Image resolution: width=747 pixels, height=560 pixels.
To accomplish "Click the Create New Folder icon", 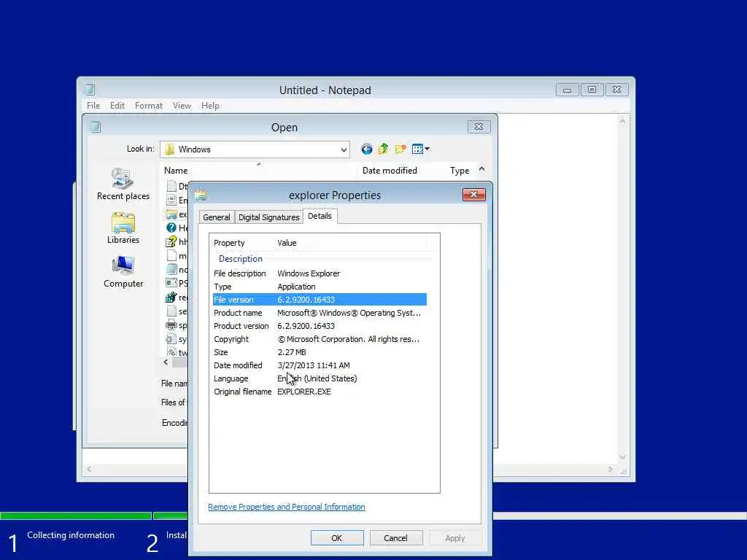I will point(400,149).
